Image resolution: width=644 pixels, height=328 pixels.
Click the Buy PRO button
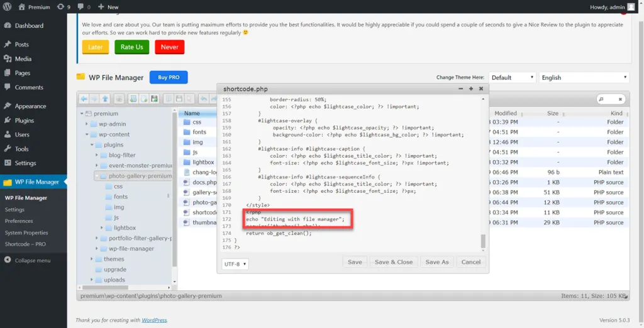click(169, 77)
